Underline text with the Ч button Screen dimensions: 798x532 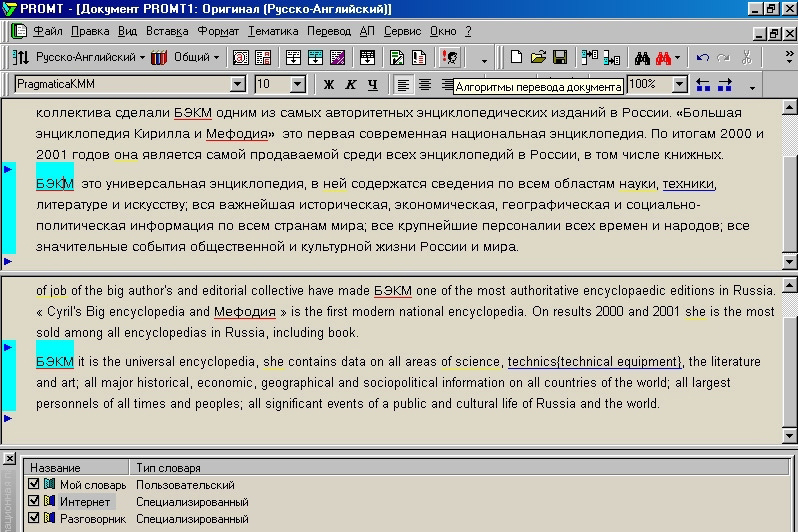(373, 85)
